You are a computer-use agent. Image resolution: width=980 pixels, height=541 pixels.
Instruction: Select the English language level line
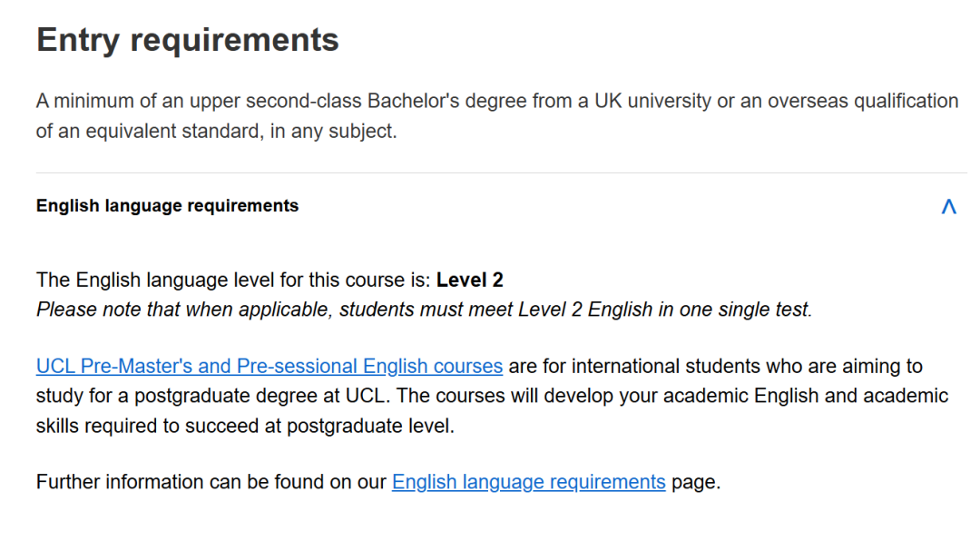pyautogui.click(x=269, y=280)
